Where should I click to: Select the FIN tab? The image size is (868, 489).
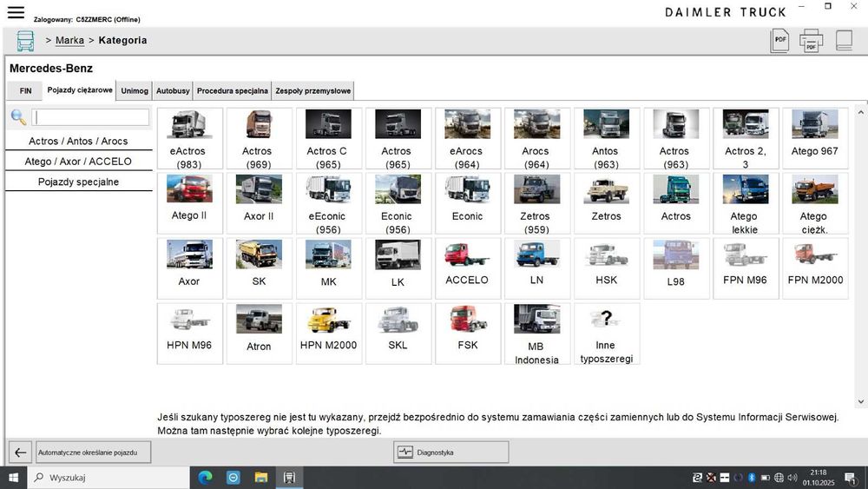[x=25, y=90]
